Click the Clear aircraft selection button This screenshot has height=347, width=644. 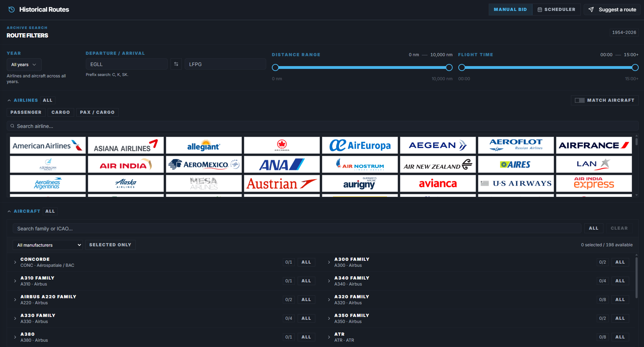click(619, 228)
